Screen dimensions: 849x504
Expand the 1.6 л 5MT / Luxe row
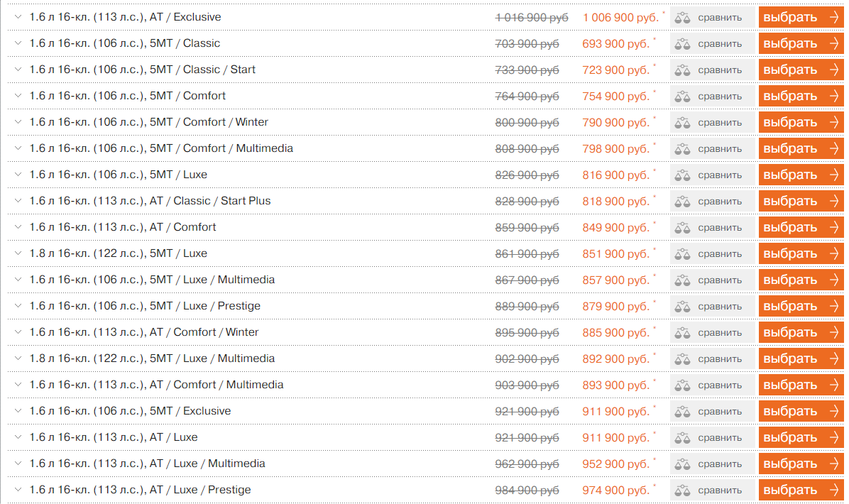18,175
